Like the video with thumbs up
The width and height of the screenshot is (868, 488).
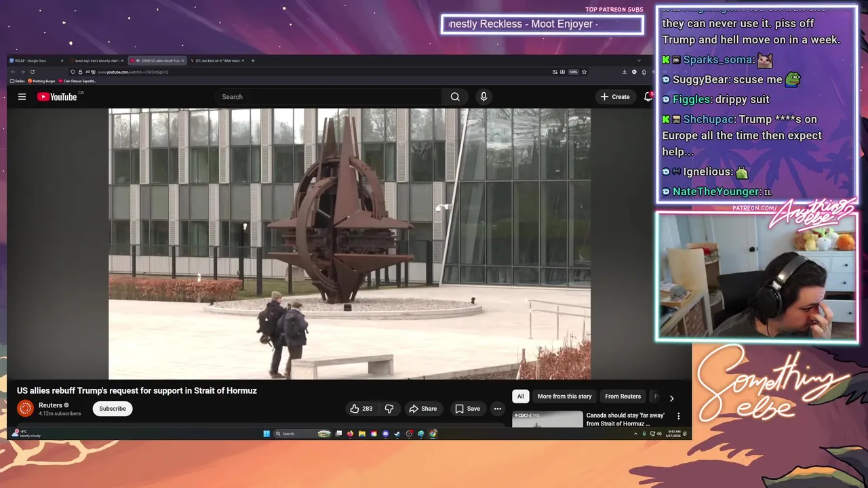(x=361, y=409)
